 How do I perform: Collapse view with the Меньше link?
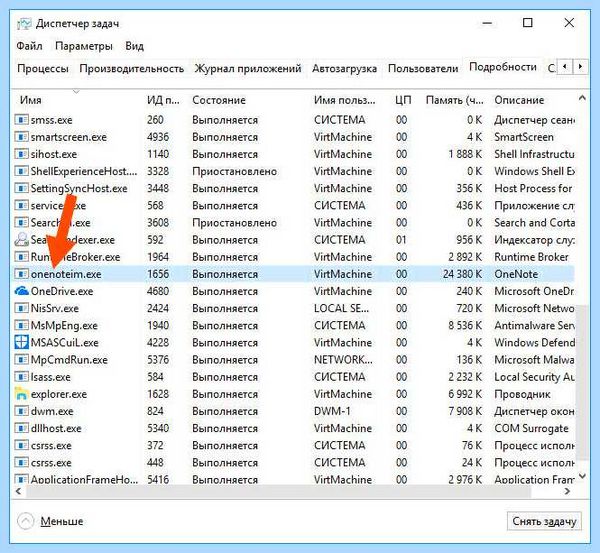[62, 521]
